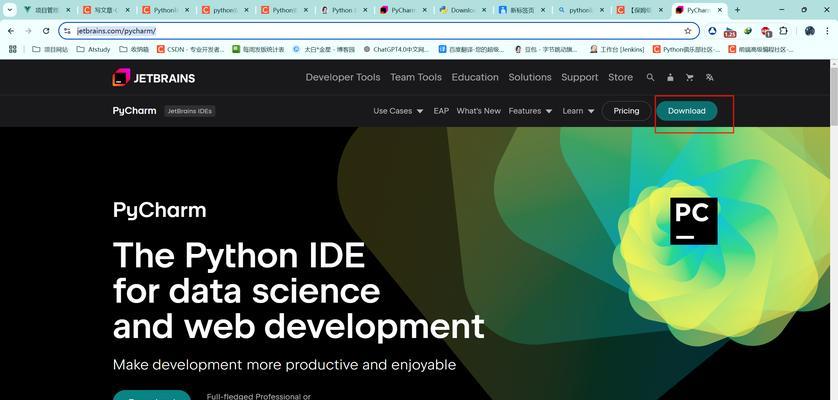Viewport: 838px width, 400px height.
Task: Switch to the 新标签页 tab
Action: click(523, 10)
